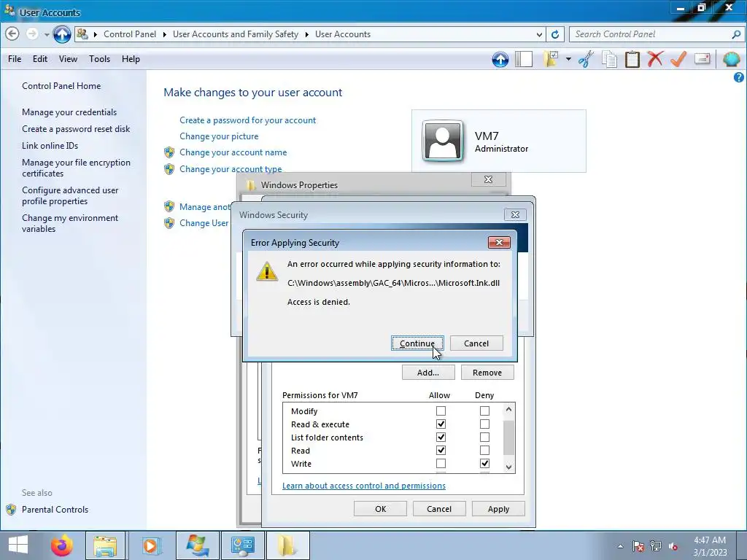The image size is (747, 560).
Task: Go back with the Back arrow button
Action: pyautogui.click(x=12, y=34)
